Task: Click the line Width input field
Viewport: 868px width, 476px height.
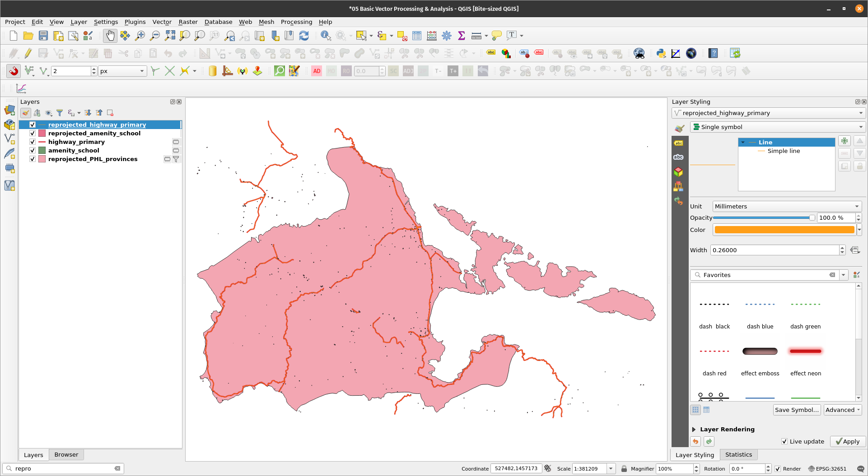Action: point(774,250)
